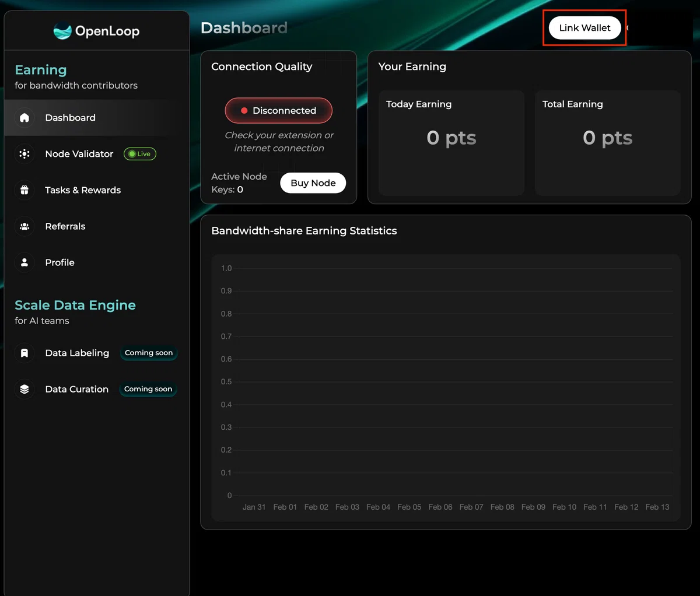Click the Total Earning card
The image size is (700, 596).
pos(608,143)
